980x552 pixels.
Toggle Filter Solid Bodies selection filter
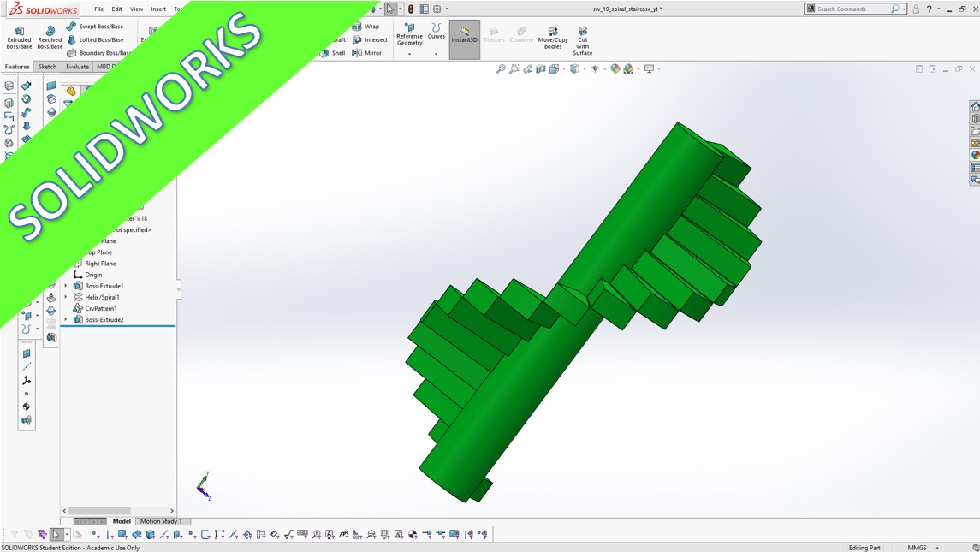point(151,535)
